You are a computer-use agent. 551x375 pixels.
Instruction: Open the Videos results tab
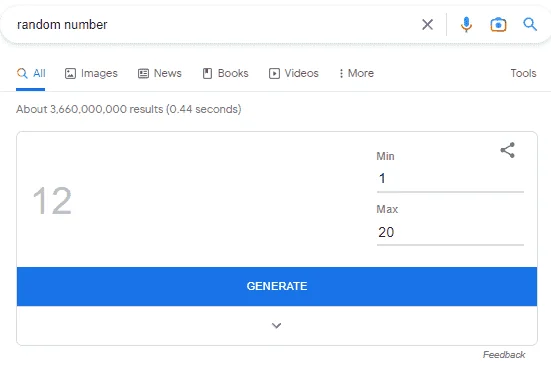tap(294, 73)
